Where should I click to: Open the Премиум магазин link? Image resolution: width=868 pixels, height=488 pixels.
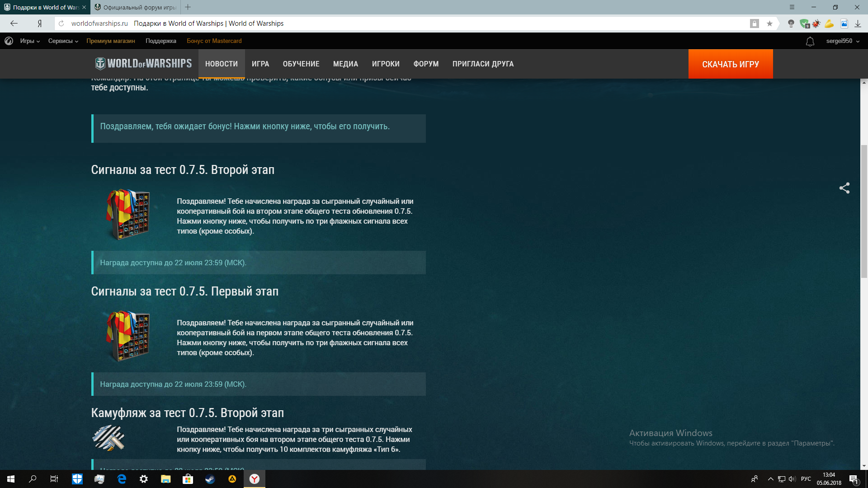click(111, 41)
